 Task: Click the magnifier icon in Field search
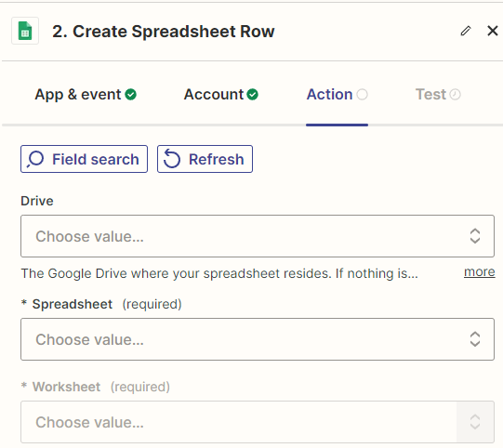tap(35, 159)
